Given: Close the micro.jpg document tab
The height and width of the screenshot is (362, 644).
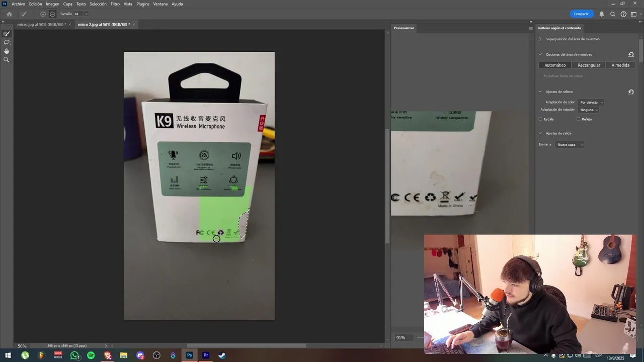Looking at the screenshot, I should click(69, 25).
